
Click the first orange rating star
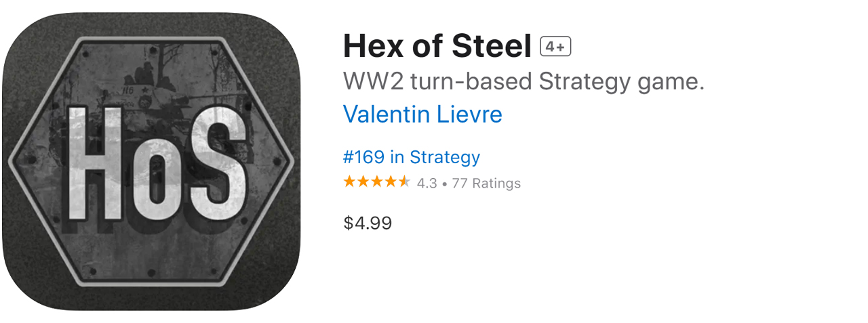[350, 182]
